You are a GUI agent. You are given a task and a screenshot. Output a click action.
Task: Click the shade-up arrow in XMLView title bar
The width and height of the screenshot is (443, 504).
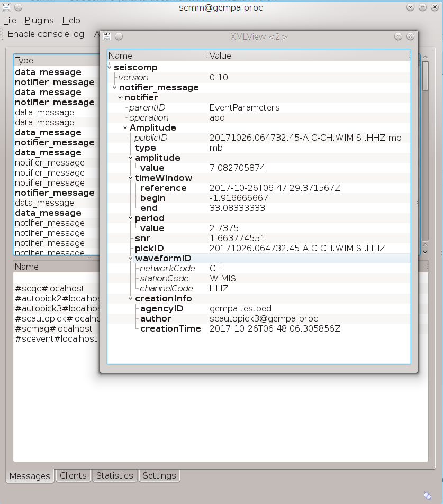398,36
